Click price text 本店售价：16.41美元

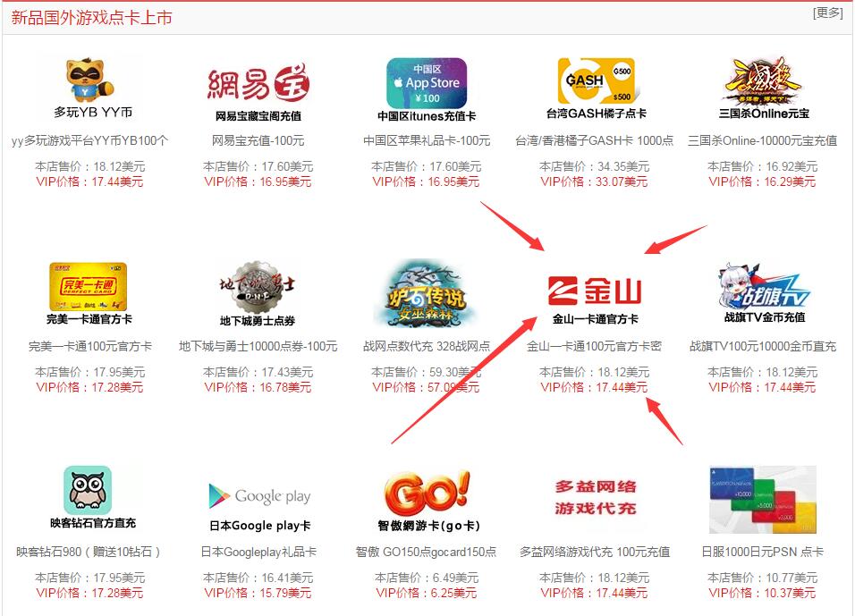tap(258, 578)
